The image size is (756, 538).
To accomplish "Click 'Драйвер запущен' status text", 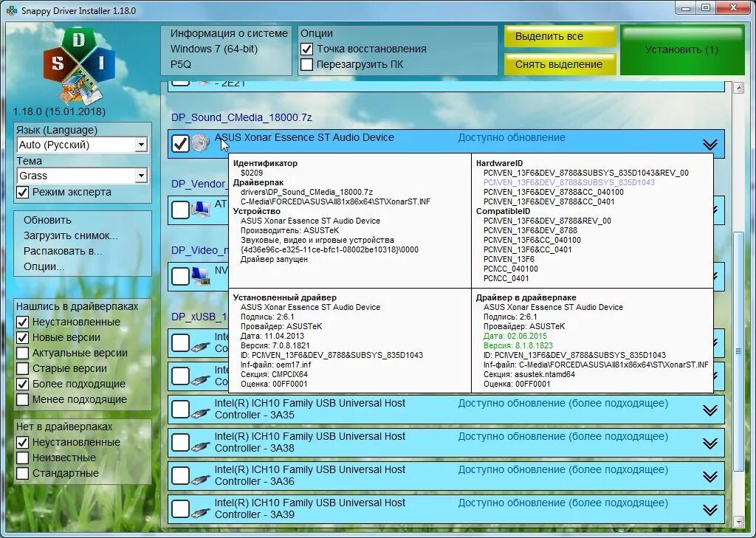I will pos(274,259).
